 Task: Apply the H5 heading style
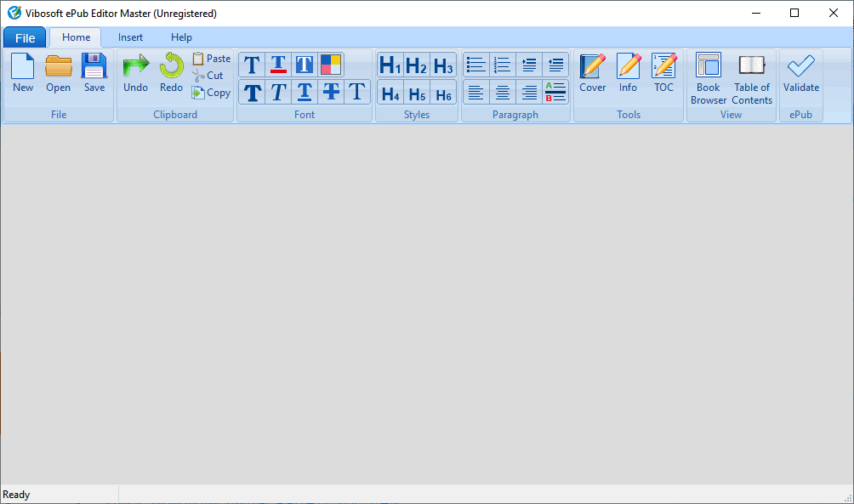click(x=417, y=93)
